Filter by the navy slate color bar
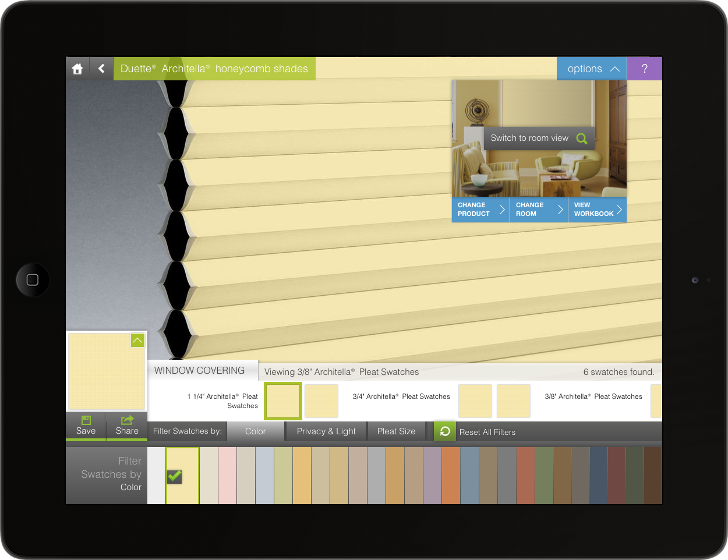 point(599,476)
